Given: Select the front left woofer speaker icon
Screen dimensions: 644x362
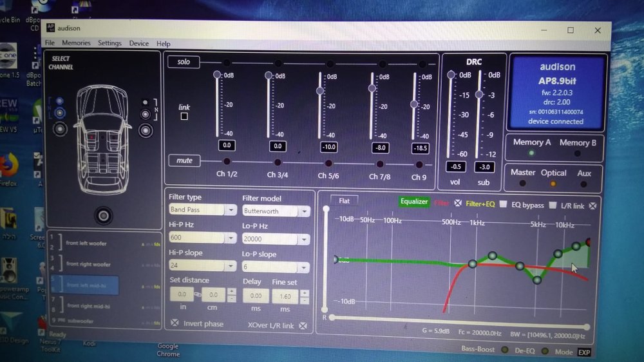Looking at the screenshot, I should click(x=60, y=129).
